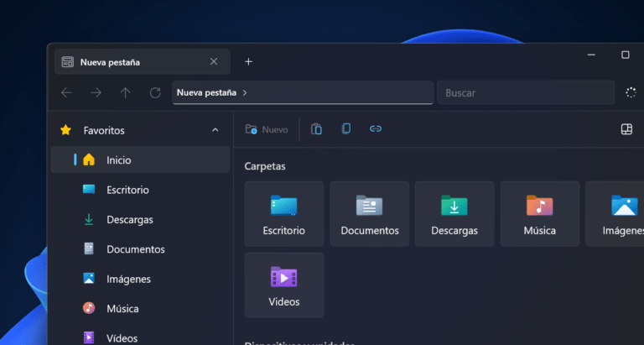Switch to the Nueva pestaña tab
644x345 pixels.
(x=142, y=61)
